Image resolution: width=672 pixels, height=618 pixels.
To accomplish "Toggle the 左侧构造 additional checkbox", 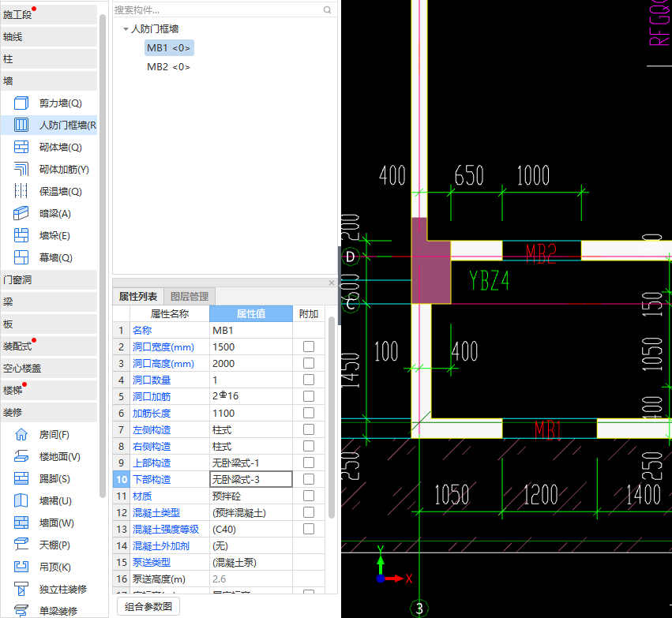I will pos(309,429).
